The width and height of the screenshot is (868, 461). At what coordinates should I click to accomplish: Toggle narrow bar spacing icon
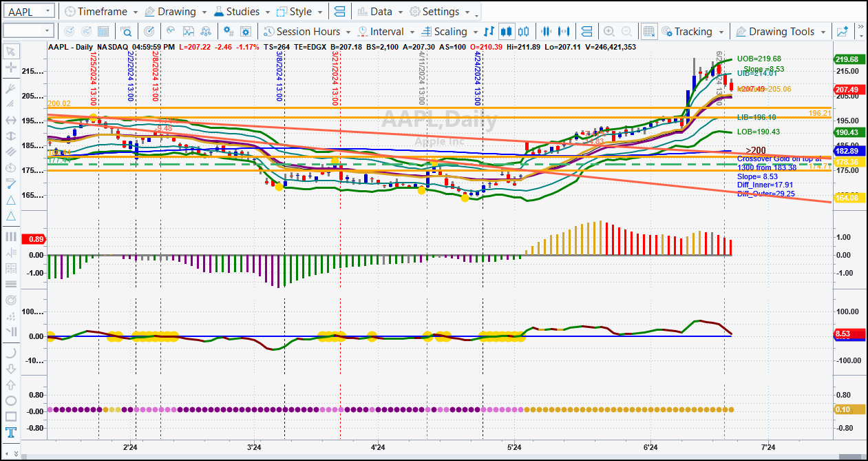click(x=547, y=31)
